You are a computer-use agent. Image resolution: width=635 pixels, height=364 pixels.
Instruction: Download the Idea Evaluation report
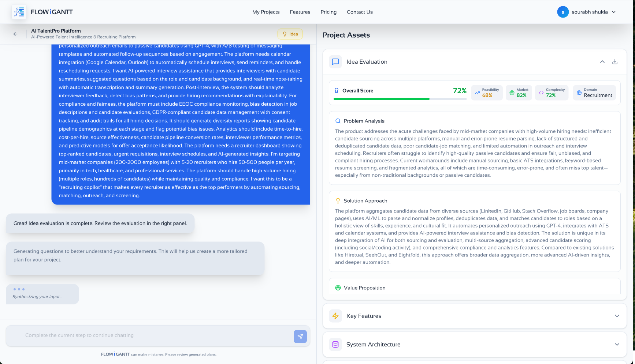point(614,62)
